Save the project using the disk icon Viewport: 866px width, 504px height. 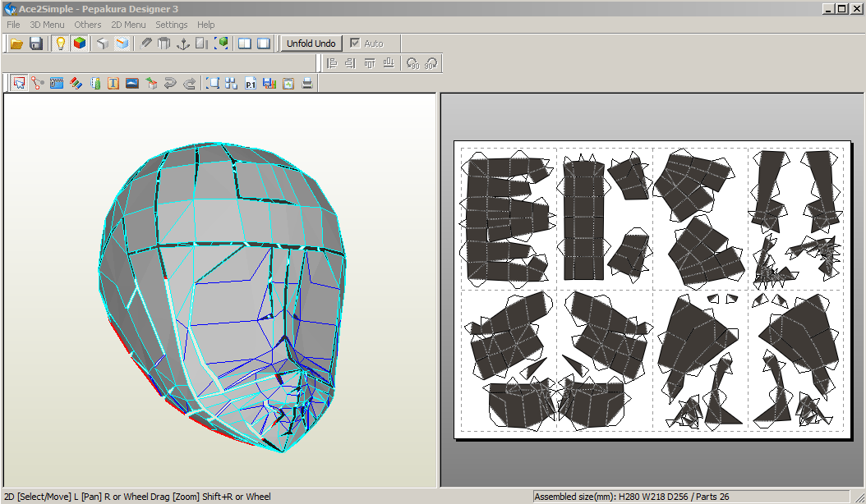coord(36,43)
